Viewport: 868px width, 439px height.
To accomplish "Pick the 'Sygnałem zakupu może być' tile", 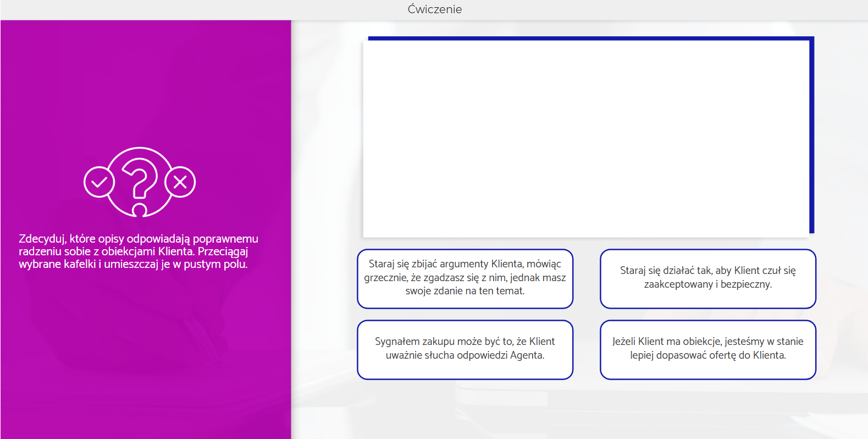I will [x=465, y=349].
